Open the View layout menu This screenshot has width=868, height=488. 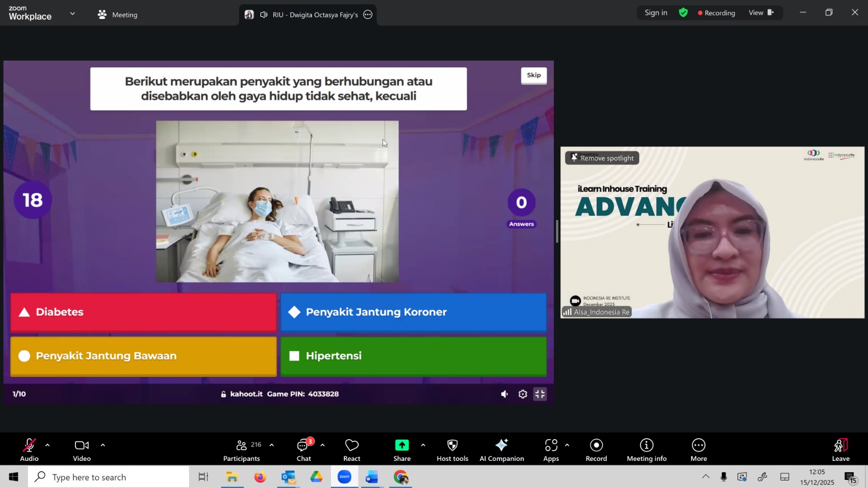click(x=761, y=13)
